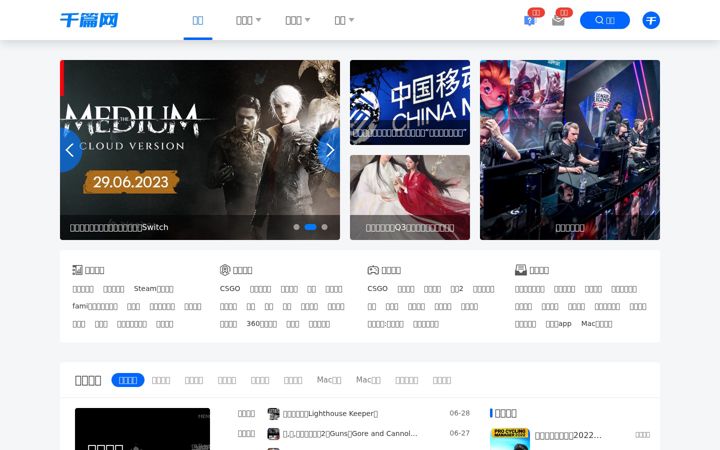Open the round blue user avatar icon
Image resolution: width=720 pixels, height=450 pixels.
coord(651,20)
